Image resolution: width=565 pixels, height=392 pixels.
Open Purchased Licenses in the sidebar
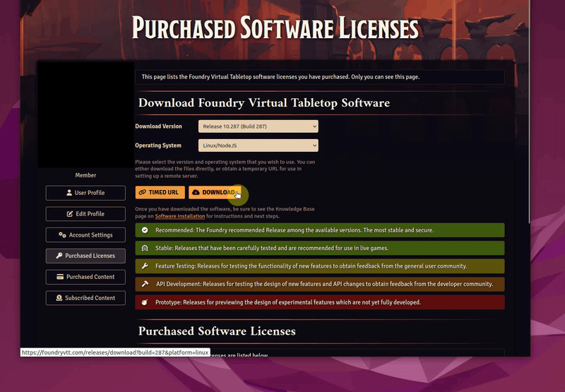coord(85,256)
